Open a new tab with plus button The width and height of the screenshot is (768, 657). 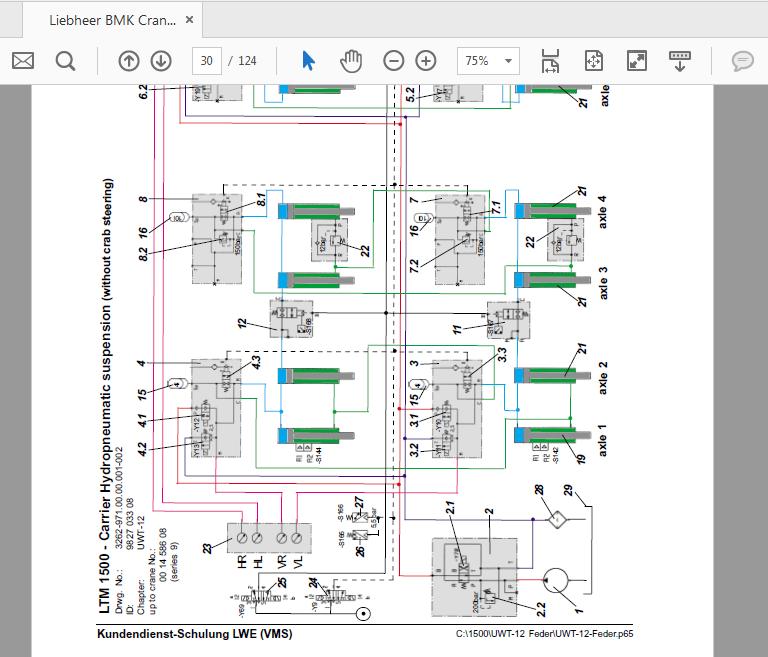(x=229, y=20)
